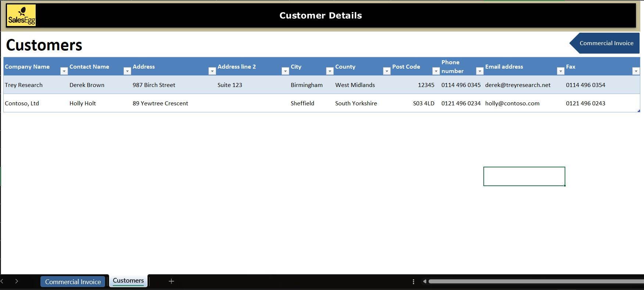
Task: Switch to the Commercial Invoice sheet tab
Action: tap(73, 282)
